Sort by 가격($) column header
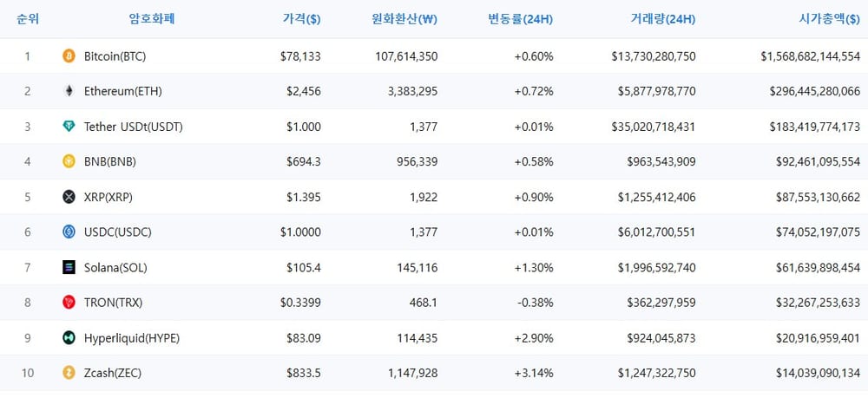Viewport: 868px width, 398px height. tap(301, 19)
